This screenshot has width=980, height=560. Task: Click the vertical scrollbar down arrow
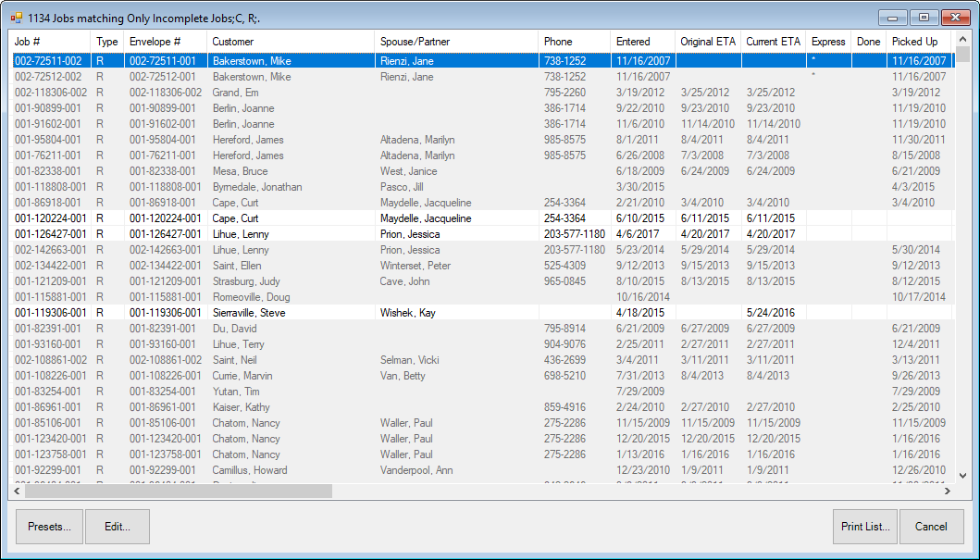[x=962, y=475]
